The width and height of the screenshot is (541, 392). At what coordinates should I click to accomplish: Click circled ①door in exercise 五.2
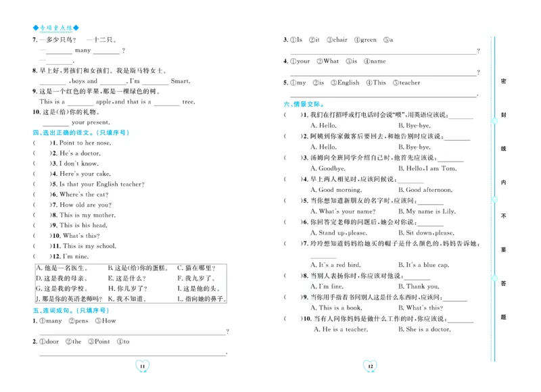pos(49,341)
